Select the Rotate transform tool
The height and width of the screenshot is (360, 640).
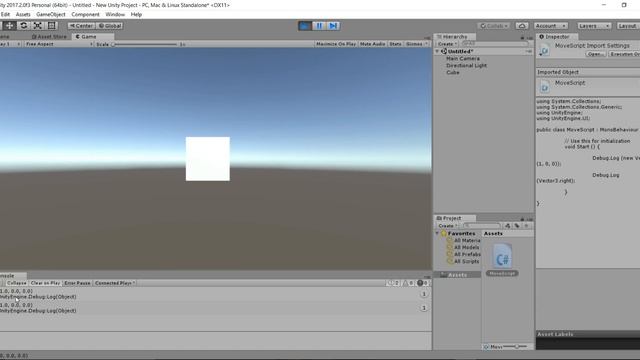(x=24, y=26)
